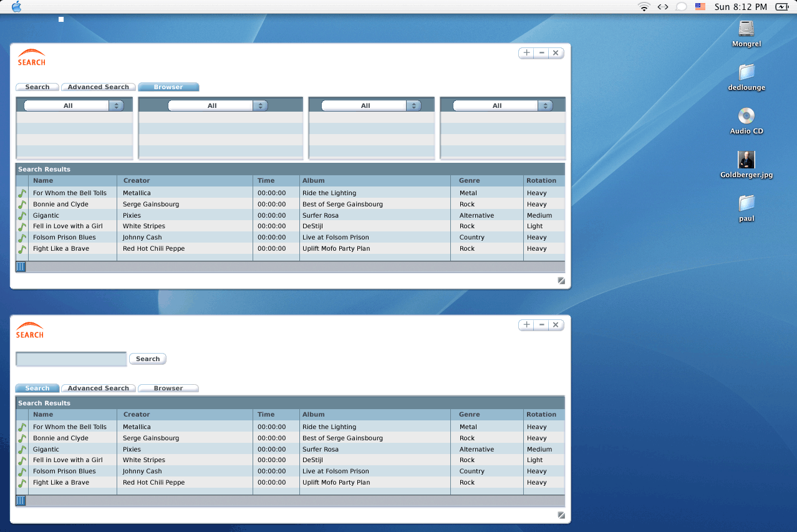The height and width of the screenshot is (532, 797).
Task: Open Advanced Search tab in bottom window
Action: (x=99, y=389)
